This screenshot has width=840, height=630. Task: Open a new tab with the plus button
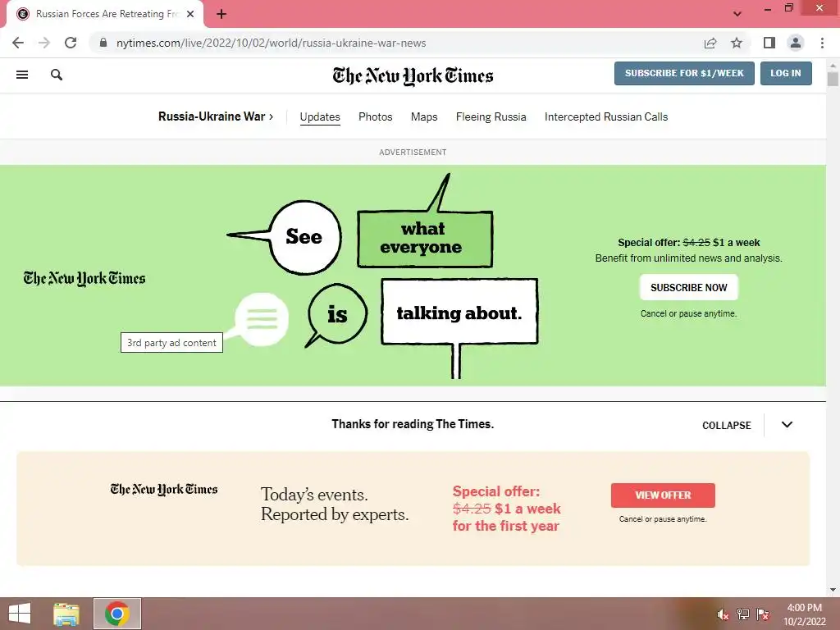click(x=221, y=14)
